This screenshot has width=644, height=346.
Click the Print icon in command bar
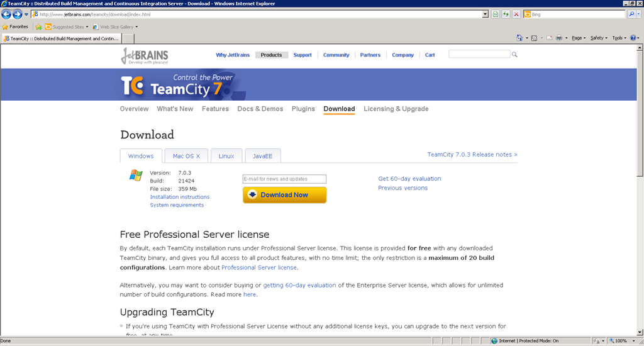(559, 38)
